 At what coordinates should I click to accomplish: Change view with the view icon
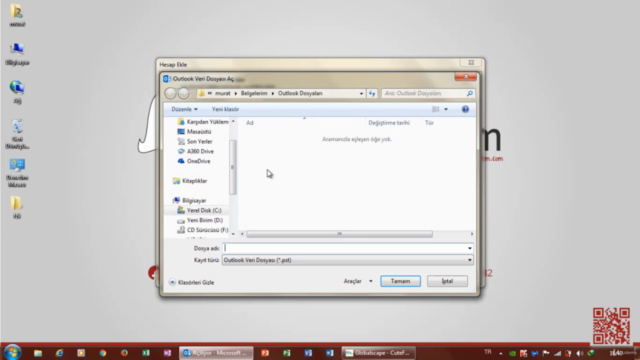[x=436, y=109]
